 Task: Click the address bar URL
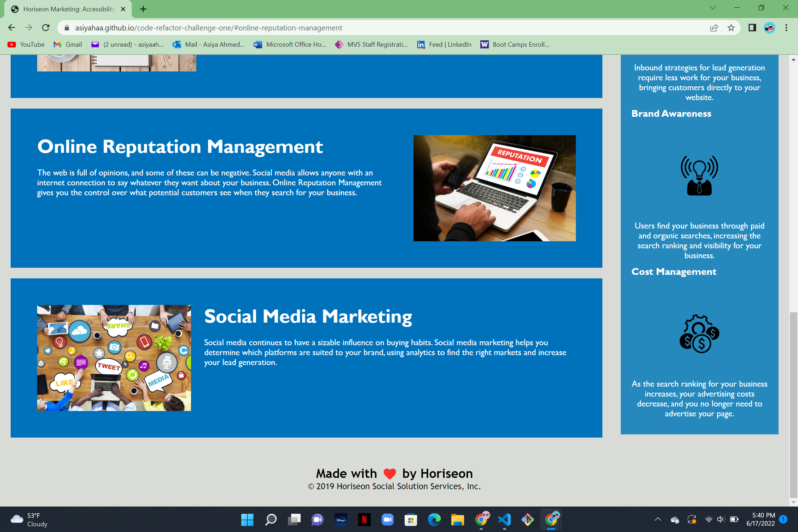(209, 28)
